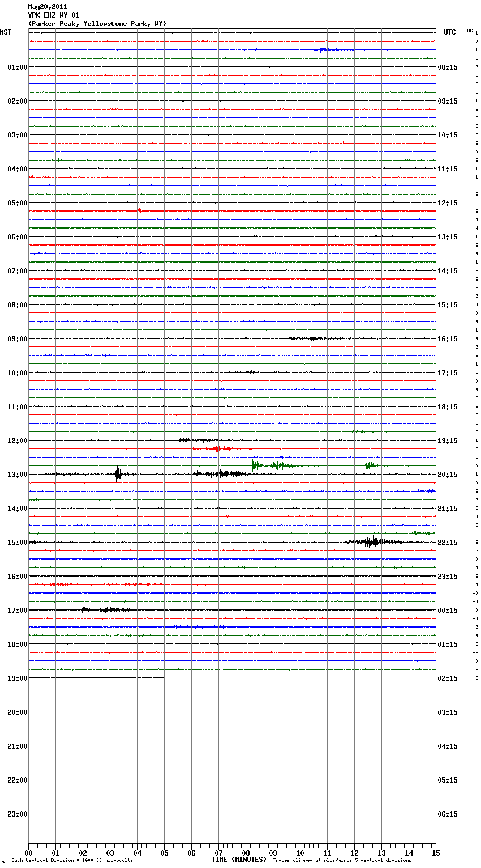The image size is (481, 868).
Task: Select station label YPK EHZ WY 01
Action: coord(54,15)
